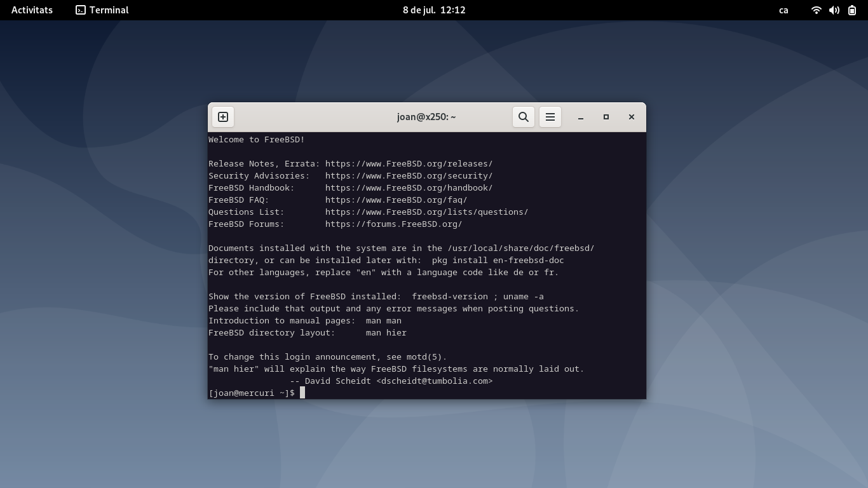Open the 'ca' keyboard layout selector
The height and width of the screenshot is (488, 868).
(x=783, y=10)
